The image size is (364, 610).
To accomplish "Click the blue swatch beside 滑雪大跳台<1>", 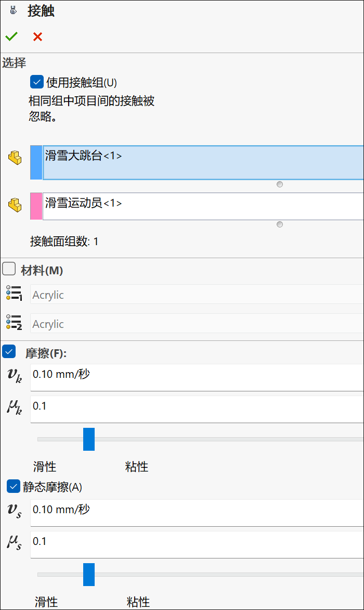I will point(36,162).
